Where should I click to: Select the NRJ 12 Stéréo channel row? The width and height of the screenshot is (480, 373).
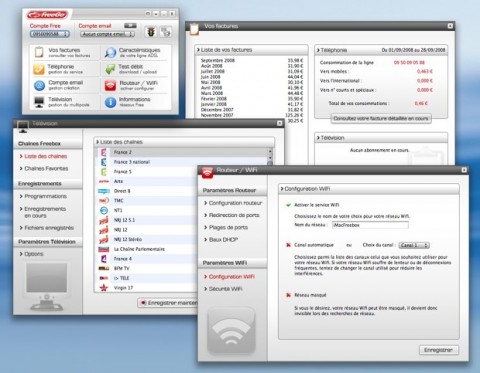(147, 239)
